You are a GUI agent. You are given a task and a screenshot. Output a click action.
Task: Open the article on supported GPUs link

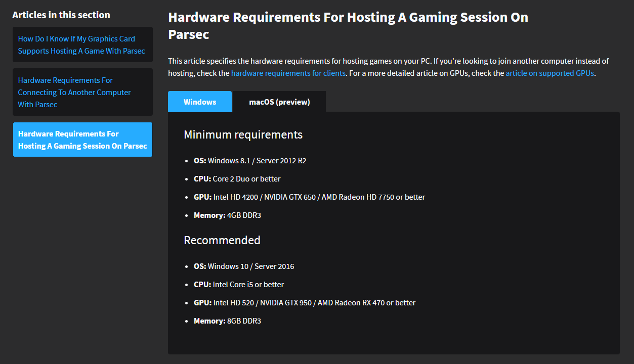pos(550,73)
